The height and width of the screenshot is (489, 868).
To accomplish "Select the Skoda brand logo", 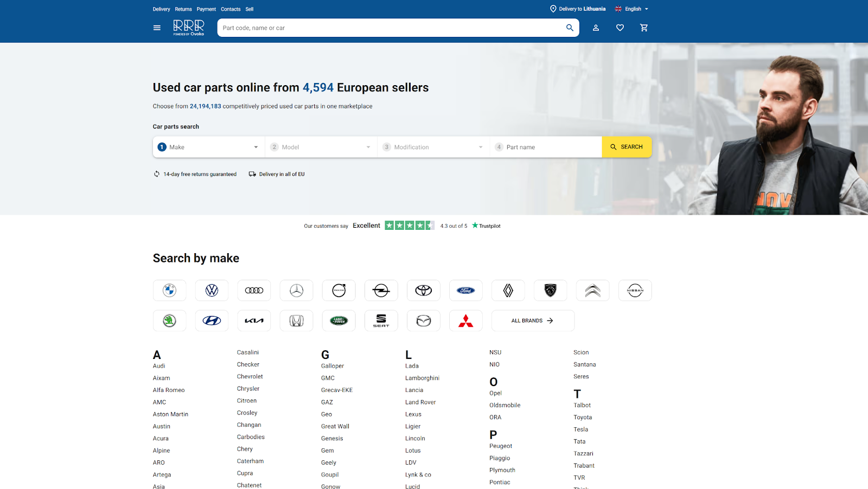I will (x=170, y=321).
